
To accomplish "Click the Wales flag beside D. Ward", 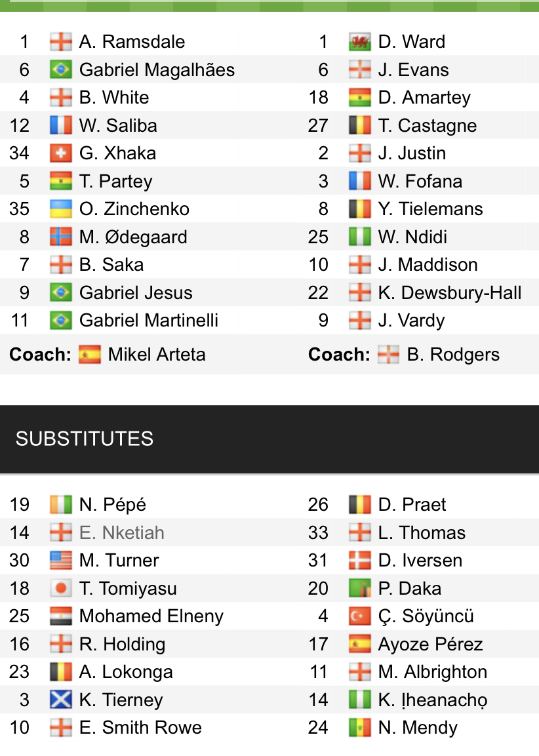I will (x=360, y=42).
